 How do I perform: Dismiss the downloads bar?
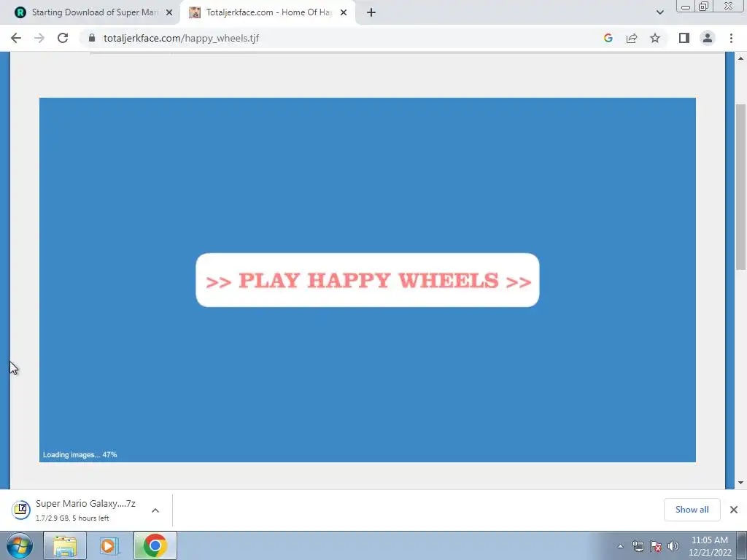point(734,510)
